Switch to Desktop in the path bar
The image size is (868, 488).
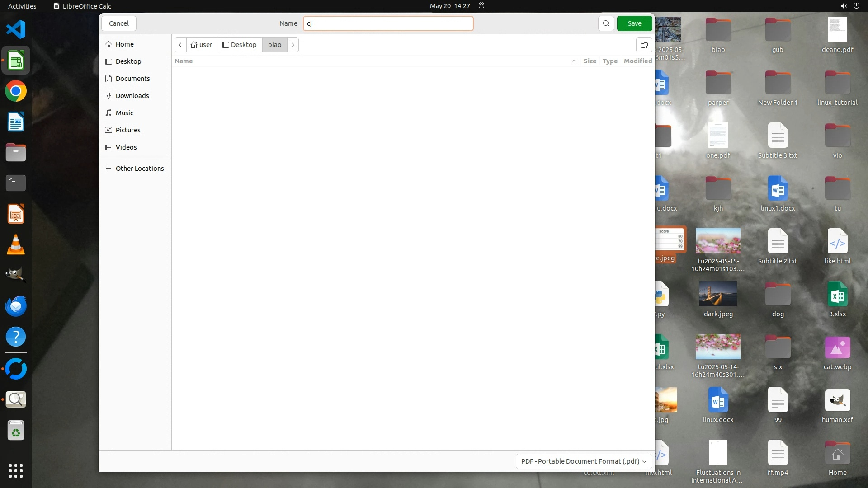(x=240, y=45)
